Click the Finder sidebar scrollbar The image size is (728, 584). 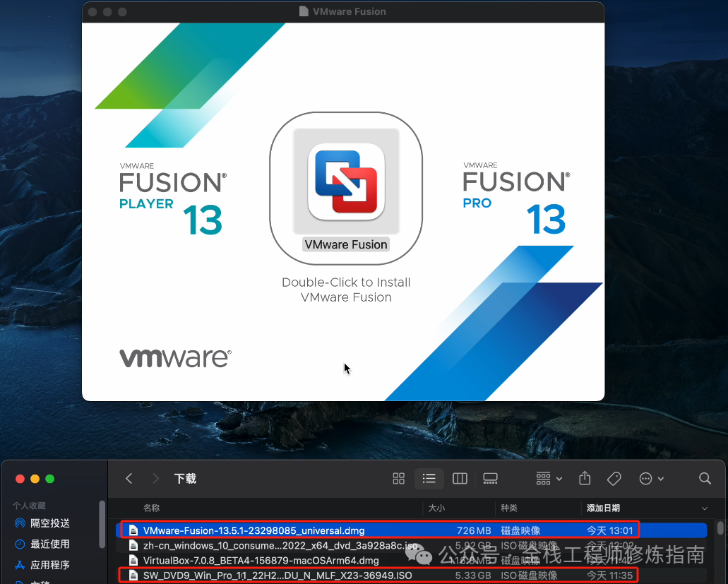(x=102, y=525)
